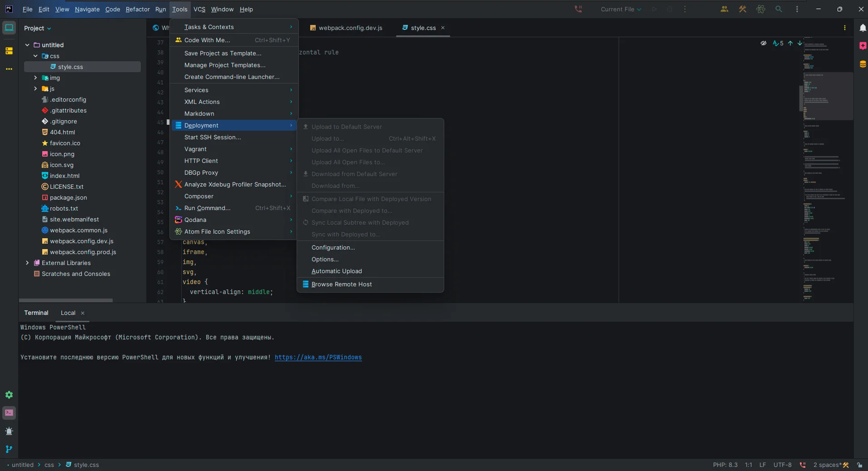Click the Code With Me toolbar icon

[x=724, y=9]
